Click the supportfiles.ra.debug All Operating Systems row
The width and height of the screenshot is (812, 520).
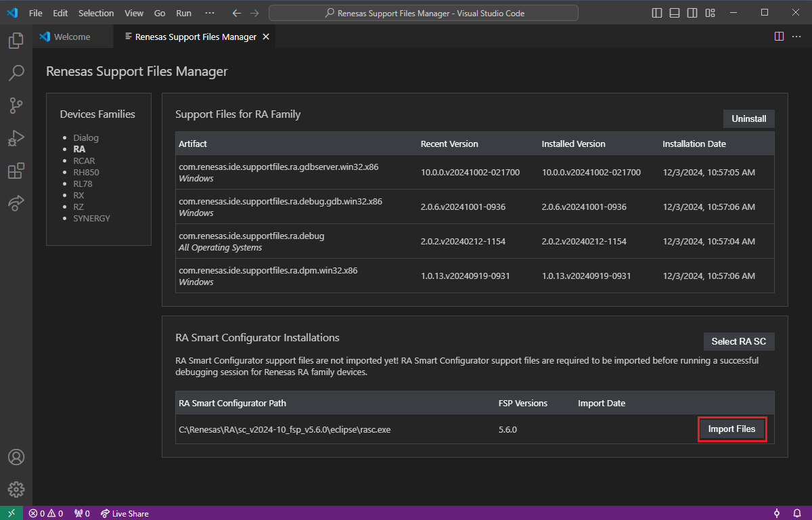(x=475, y=241)
